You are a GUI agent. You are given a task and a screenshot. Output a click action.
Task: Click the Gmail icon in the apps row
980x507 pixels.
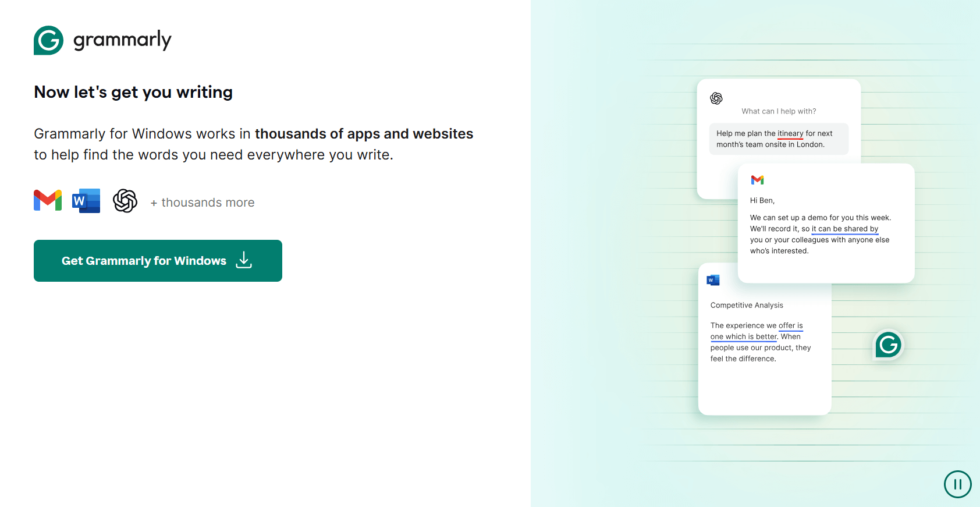pos(48,201)
